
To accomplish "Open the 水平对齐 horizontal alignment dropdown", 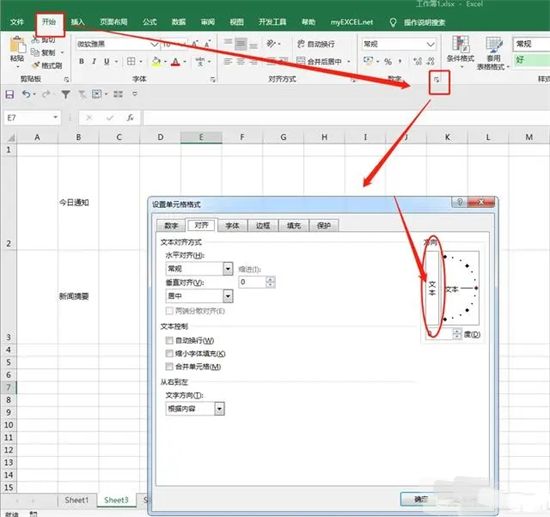I will point(228,269).
